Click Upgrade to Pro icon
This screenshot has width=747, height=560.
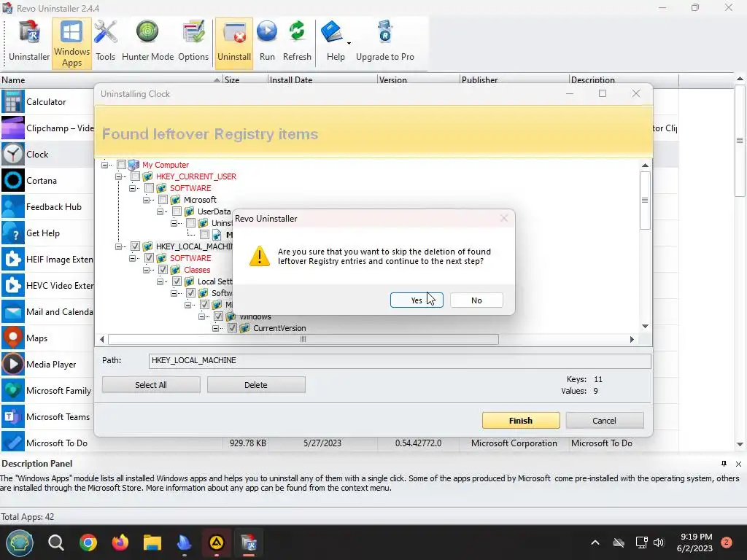point(385,42)
